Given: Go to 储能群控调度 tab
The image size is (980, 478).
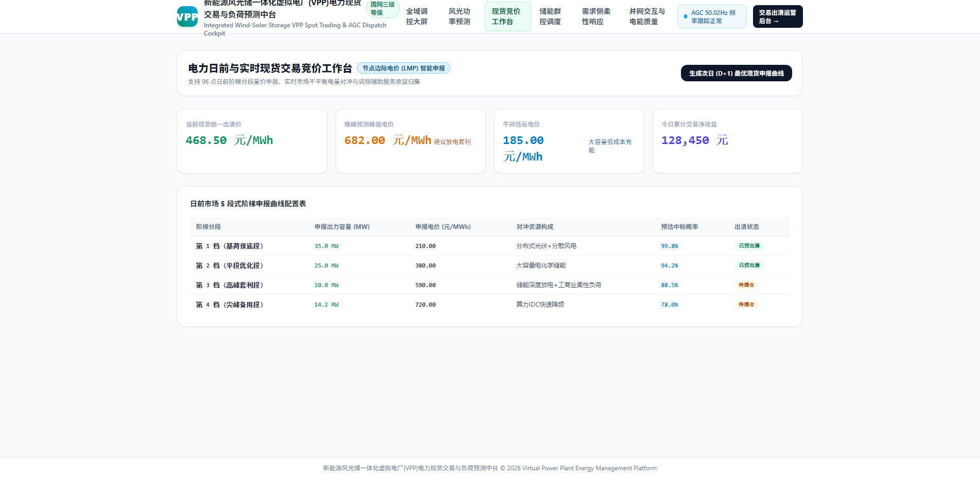Looking at the screenshot, I should point(550,16).
